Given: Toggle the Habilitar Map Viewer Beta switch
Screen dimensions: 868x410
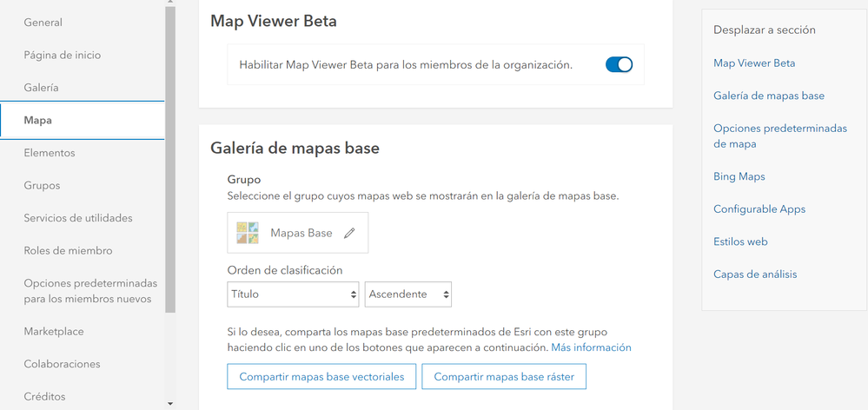Looking at the screenshot, I should (619, 64).
